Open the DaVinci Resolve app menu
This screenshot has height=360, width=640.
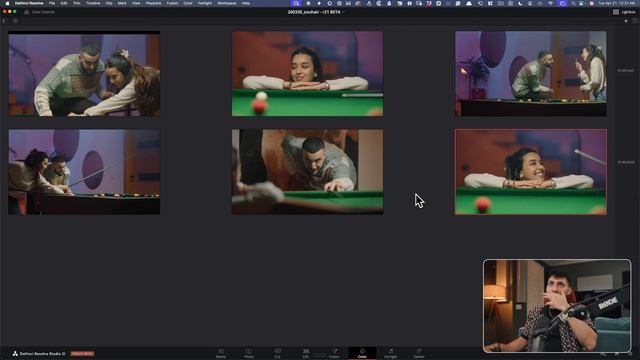pyautogui.click(x=29, y=3)
